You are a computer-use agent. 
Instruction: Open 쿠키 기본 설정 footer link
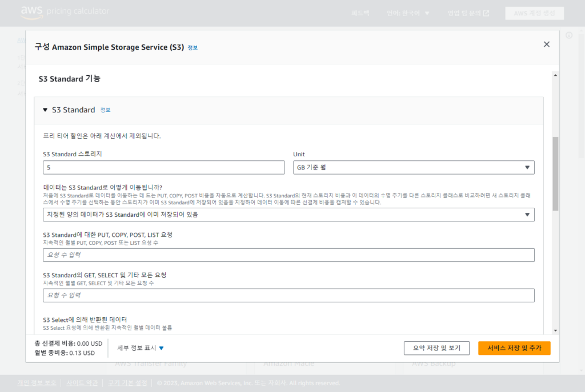click(x=127, y=383)
